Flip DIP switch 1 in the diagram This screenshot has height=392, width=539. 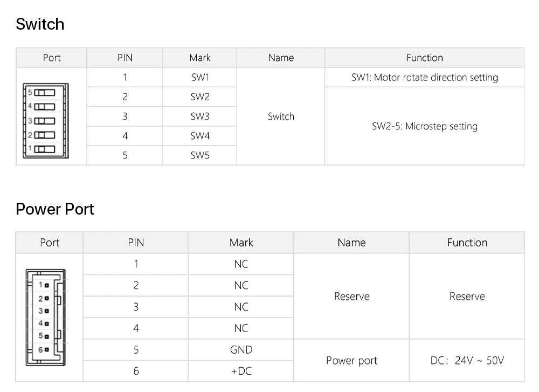click(45, 149)
